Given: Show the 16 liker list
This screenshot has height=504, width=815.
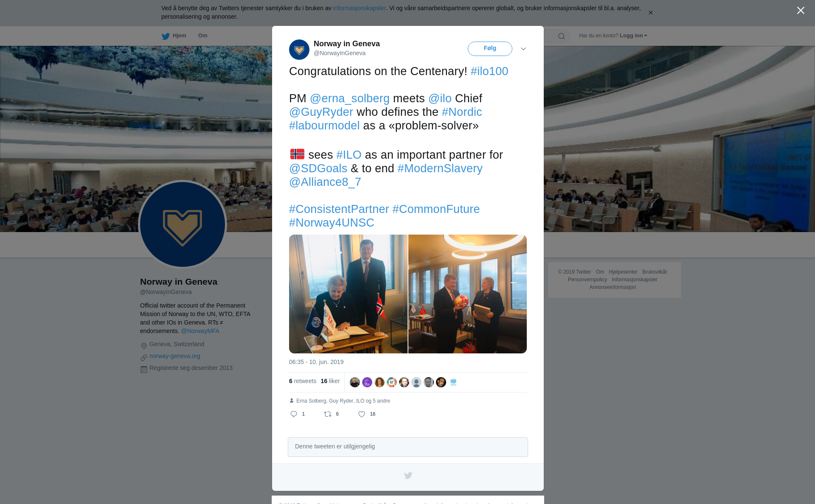Looking at the screenshot, I should click(330, 381).
